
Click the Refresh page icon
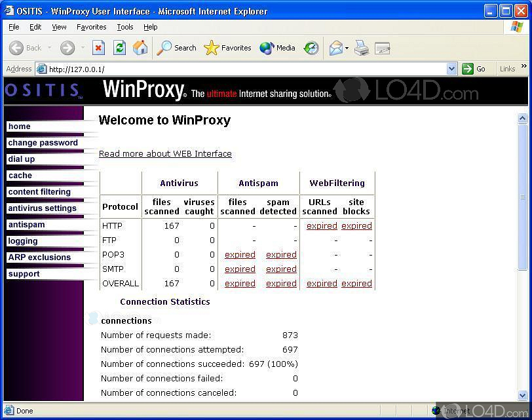click(119, 48)
